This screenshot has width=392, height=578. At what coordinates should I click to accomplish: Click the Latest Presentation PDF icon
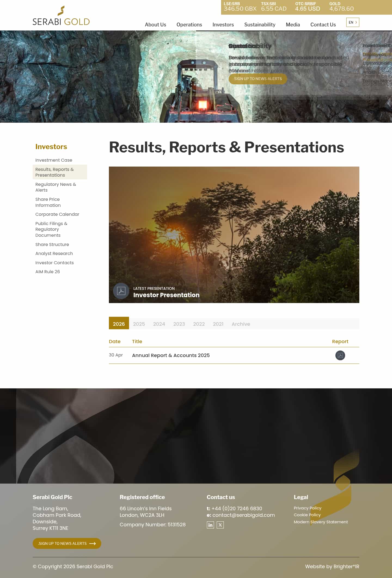[x=121, y=291]
